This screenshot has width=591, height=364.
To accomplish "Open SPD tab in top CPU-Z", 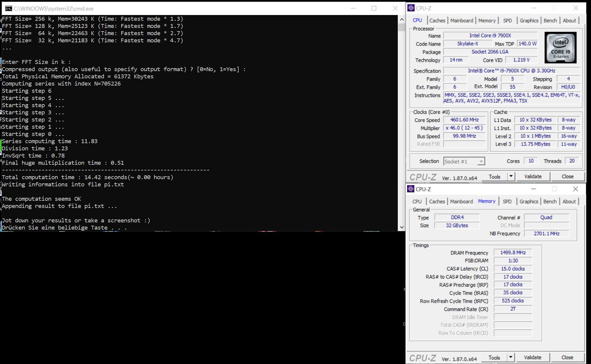I will click(508, 20).
